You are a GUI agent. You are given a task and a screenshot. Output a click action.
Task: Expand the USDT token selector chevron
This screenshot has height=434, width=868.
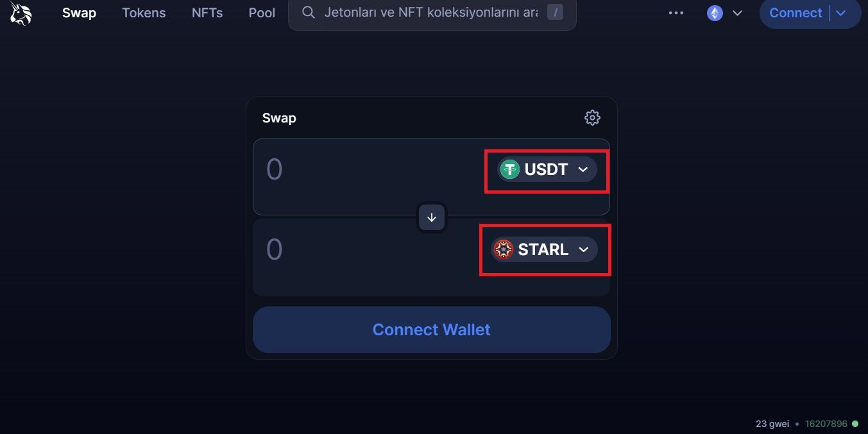[583, 169]
